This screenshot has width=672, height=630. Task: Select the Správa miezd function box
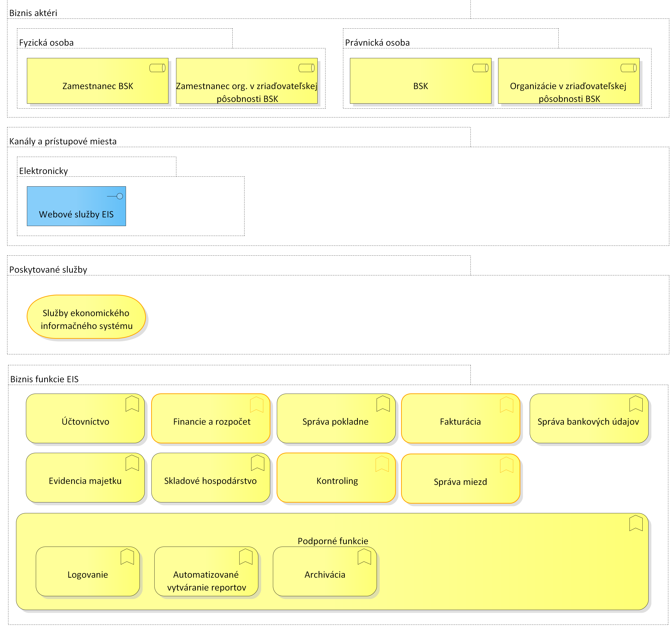click(461, 479)
